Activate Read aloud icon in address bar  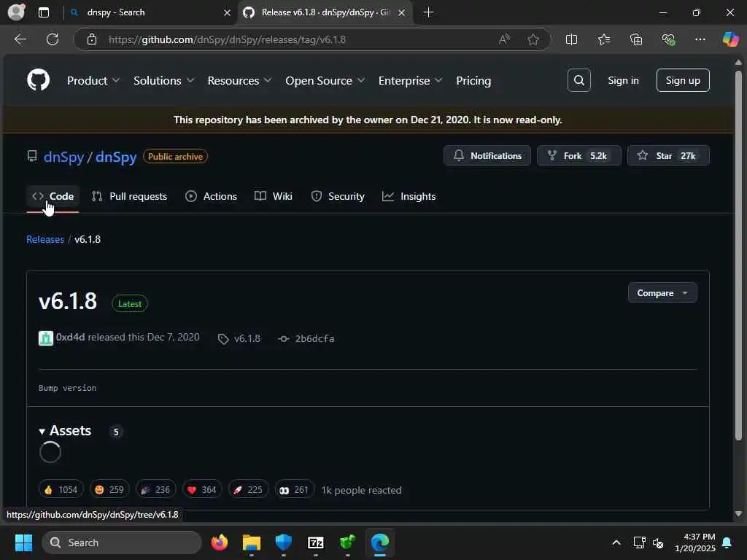point(504,39)
